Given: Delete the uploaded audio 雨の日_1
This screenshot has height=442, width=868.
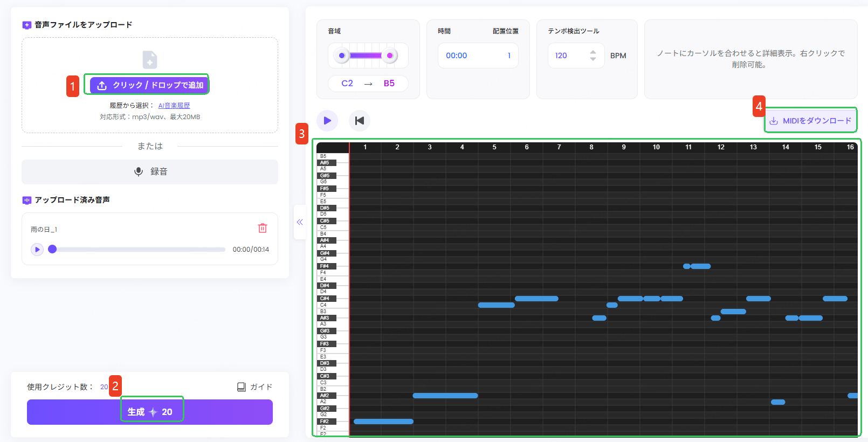Looking at the screenshot, I should 263,228.
